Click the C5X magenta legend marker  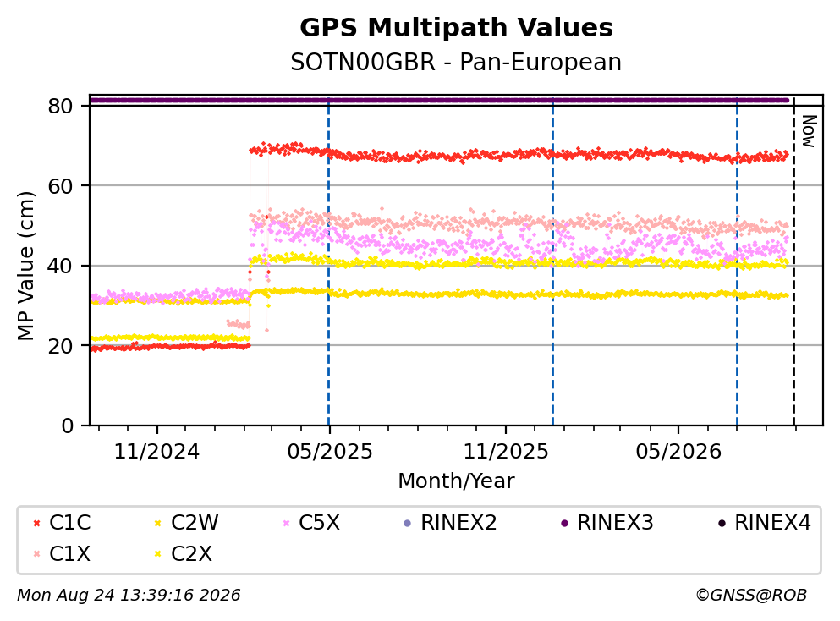[286, 523]
